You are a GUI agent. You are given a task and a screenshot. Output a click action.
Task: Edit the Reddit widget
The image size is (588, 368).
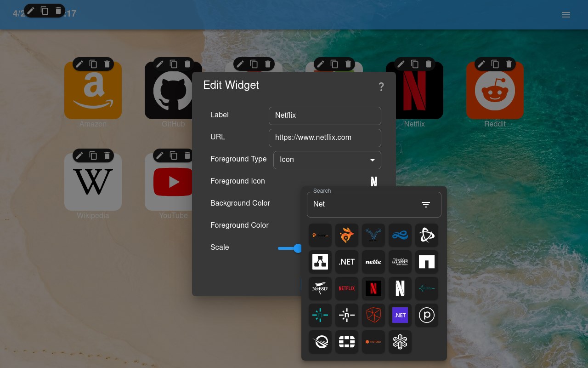click(x=481, y=64)
